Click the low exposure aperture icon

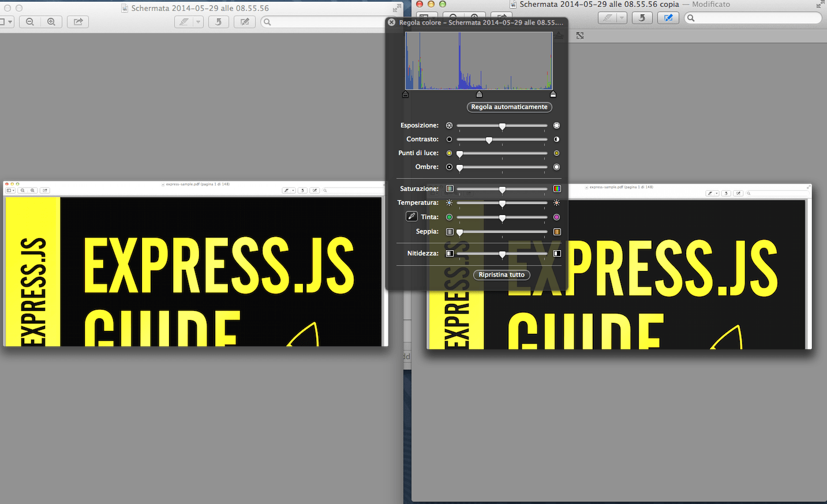pos(449,125)
